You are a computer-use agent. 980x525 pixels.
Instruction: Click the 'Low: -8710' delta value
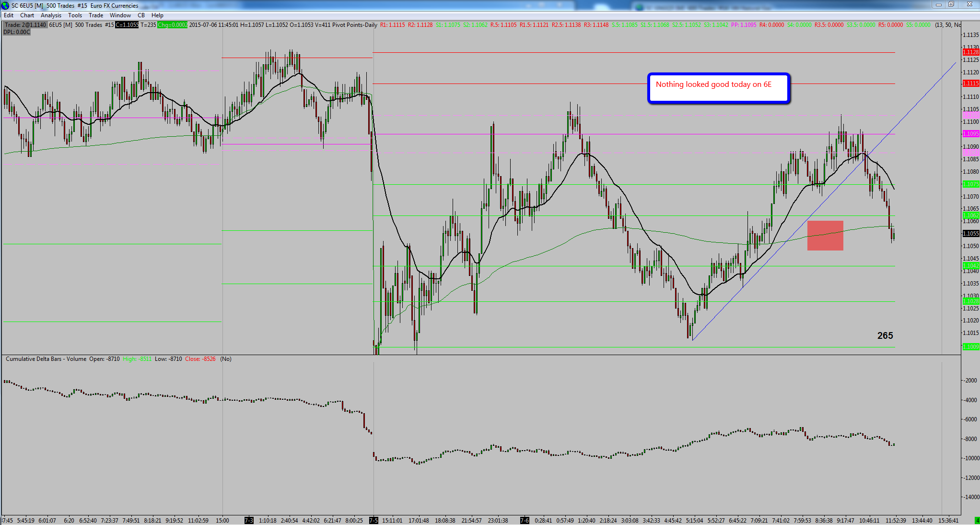click(168, 359)
